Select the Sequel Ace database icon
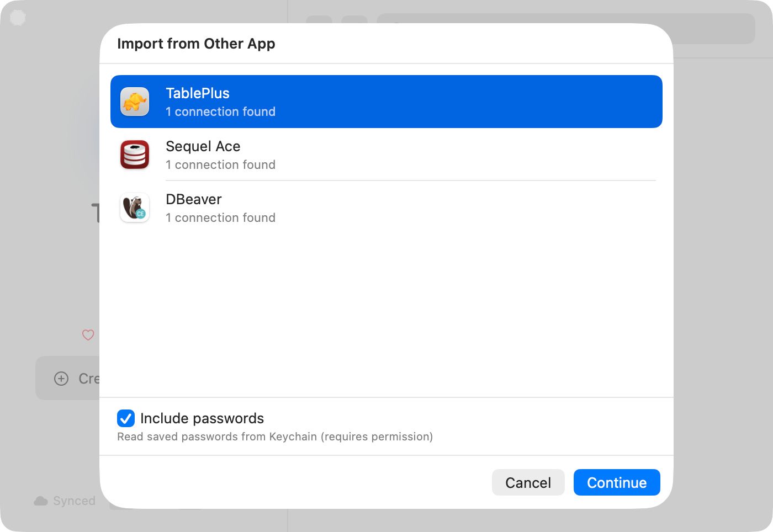The height and width of the screenshot is (532, 773). [x=135, y=155]
